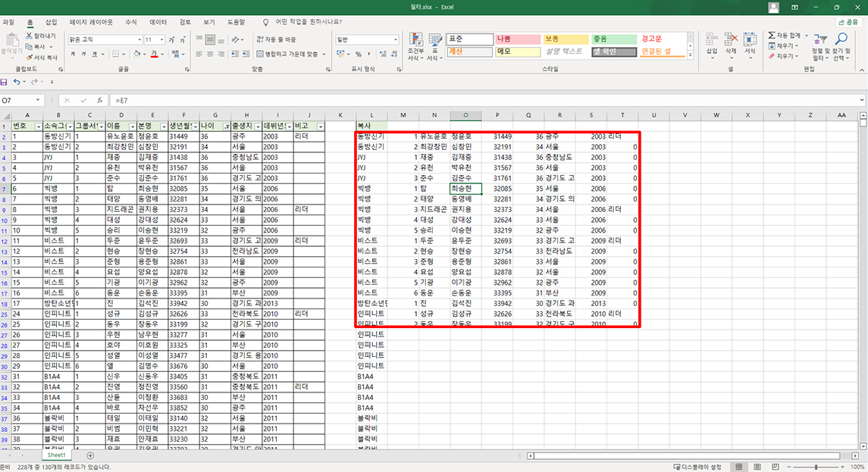Screen dimensions: 868x472
Task: Click the Undo arrow icon
Action: (x=17, y=82)
